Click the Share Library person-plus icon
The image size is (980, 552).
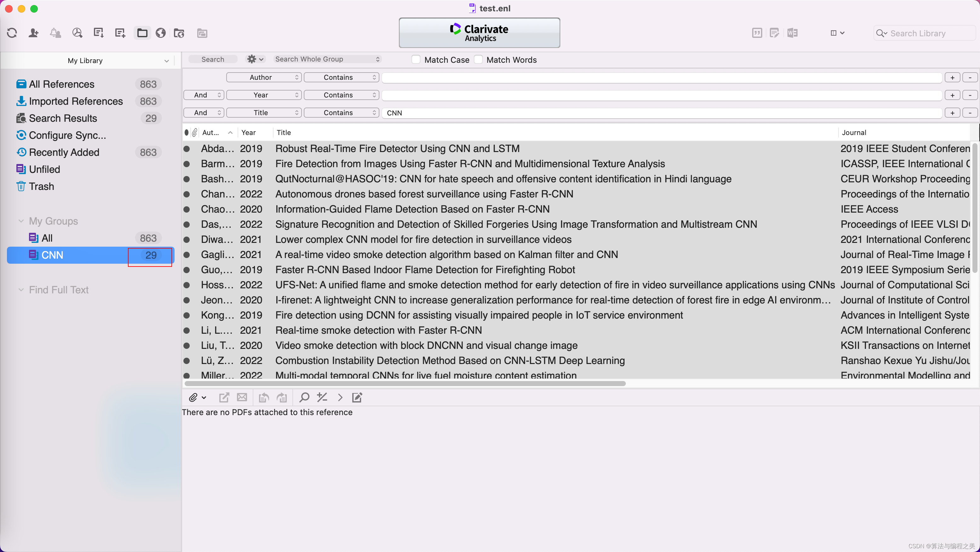[x=33, y=33]
